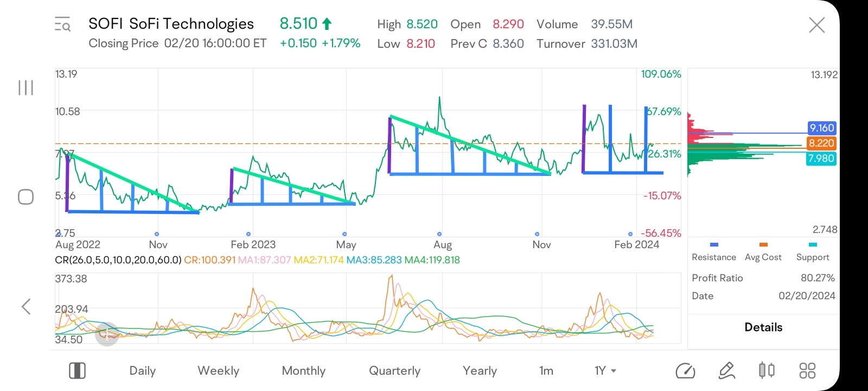Viewport: 868px width, 391px height.
Task: Tap the 8.510 current price
Action: click(298, 24)
